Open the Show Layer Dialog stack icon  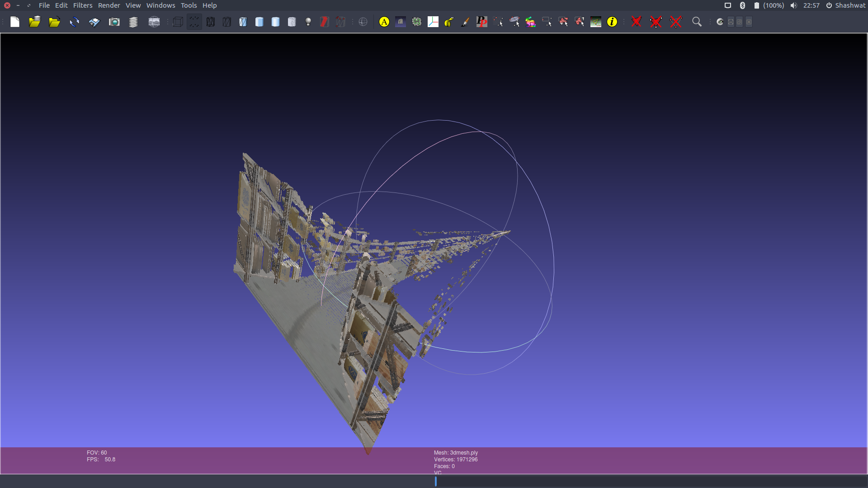pos(133,22)
